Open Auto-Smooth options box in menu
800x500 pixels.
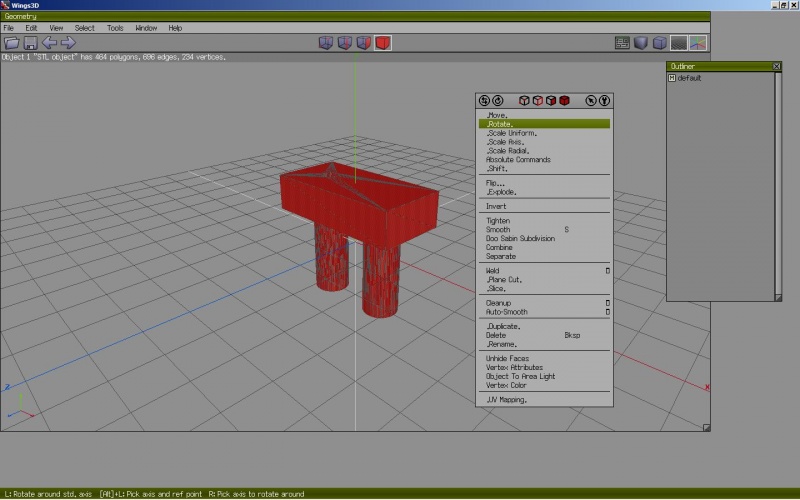tap(608, 312)
